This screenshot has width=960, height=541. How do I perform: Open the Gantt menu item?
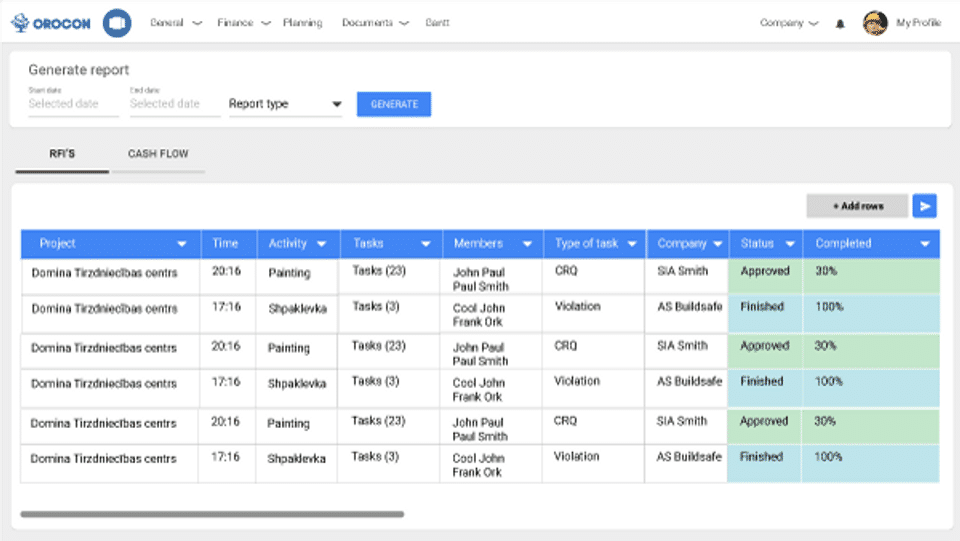click(437, 23)
